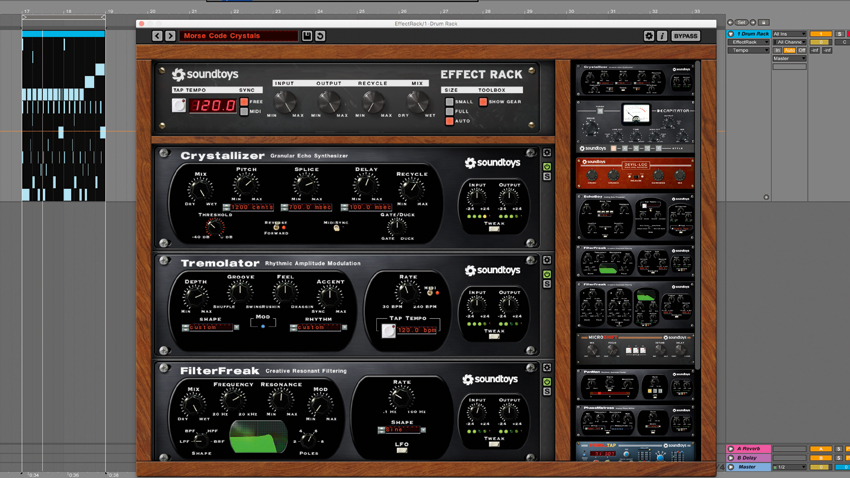
Task: Select the Small rack size option
Action: 449,101
